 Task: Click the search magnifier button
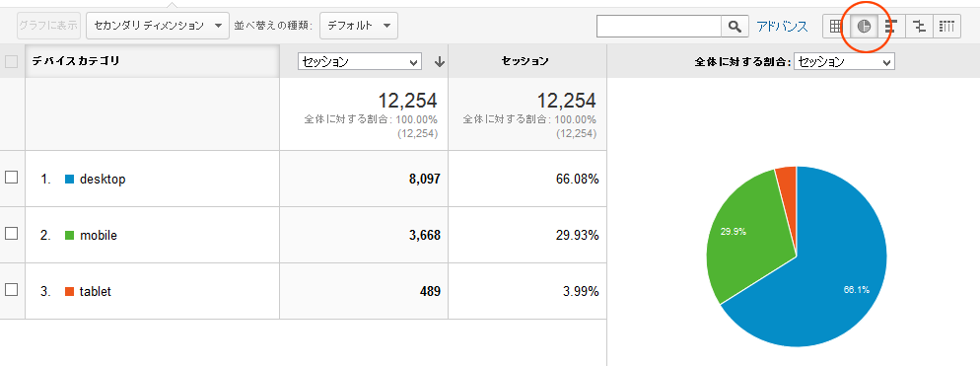pos(735,27)
